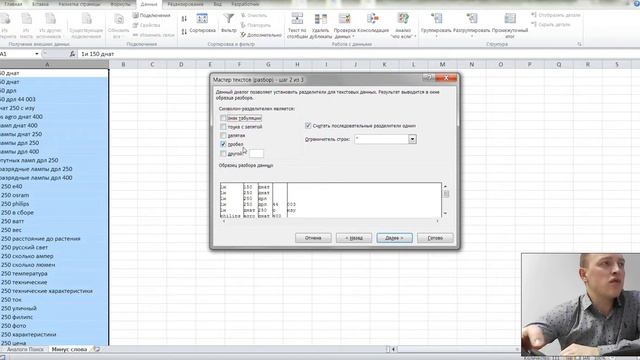The width and height of the screenshot is (640, 360).
Task: Click the Finish (Готово) wizard button
Action: click(x=435, y=238)
